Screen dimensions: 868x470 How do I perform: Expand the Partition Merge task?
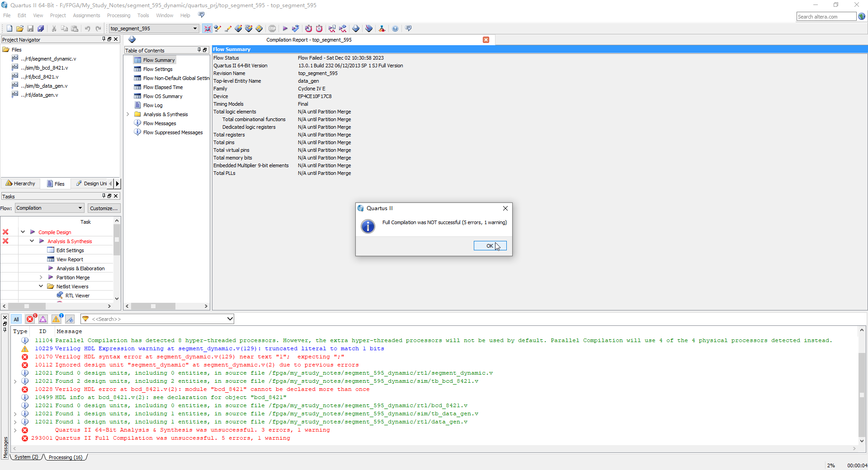coord(41,277)
